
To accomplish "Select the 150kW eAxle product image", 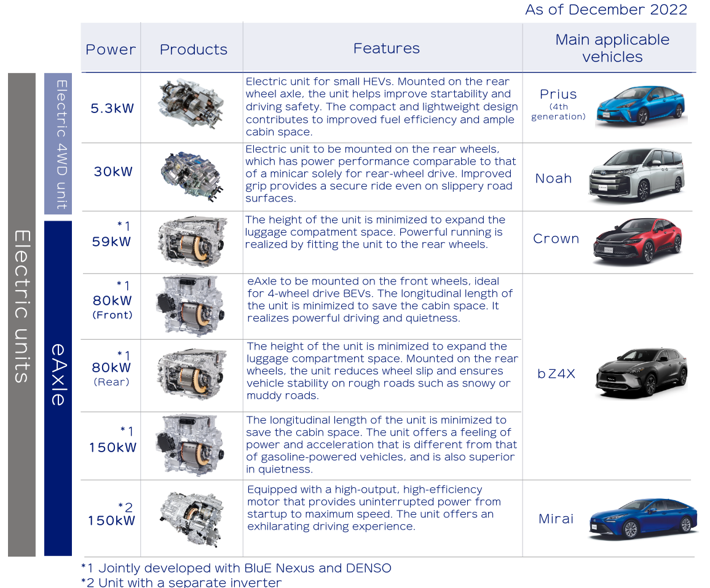I will click(191, 444).
